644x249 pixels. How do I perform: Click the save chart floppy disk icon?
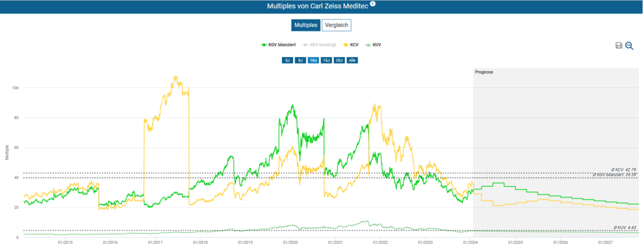[x=619, y=46]
